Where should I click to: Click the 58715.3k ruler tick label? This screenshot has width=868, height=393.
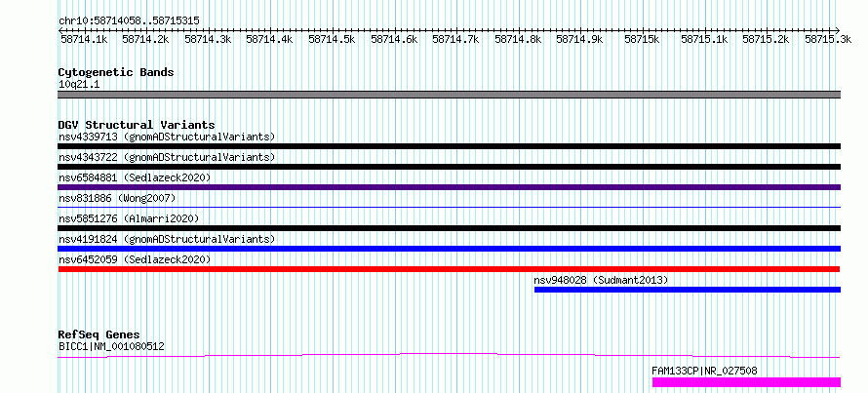pos(828,40)
